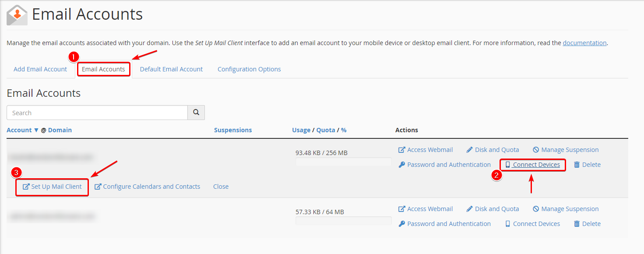Toggle suspension for the second email account
This screenshot has height=254, width=644.
566,208
